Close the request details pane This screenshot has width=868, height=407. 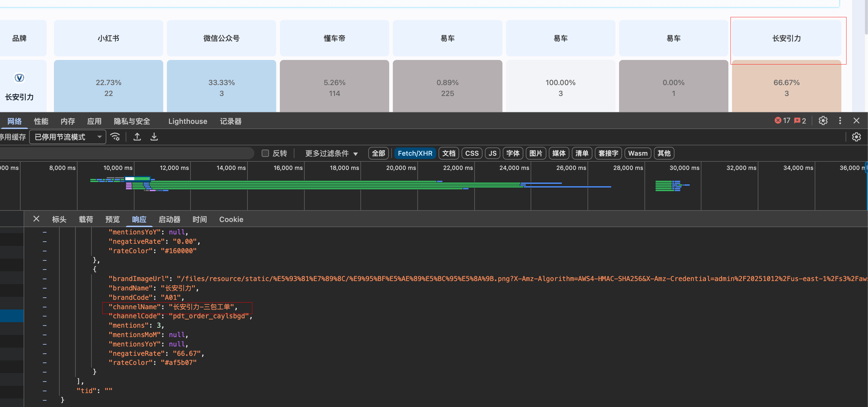[x=36, y=219]
